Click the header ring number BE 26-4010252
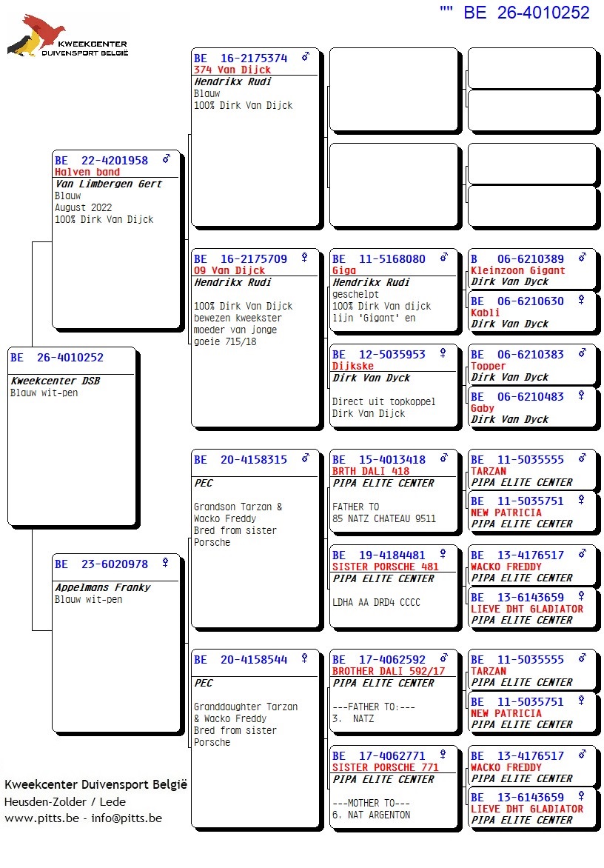604x868 pixels. (526, 13)
